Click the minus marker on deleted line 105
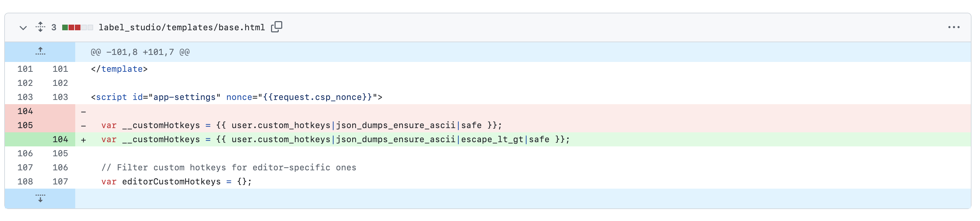The image size is (980, 221). click(x=83, y=126)
